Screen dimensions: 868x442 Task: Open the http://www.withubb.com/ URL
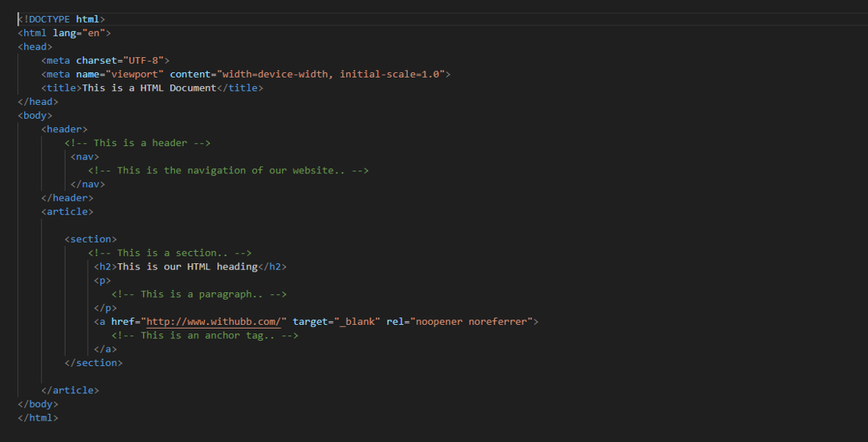click(x=214, y=322)
